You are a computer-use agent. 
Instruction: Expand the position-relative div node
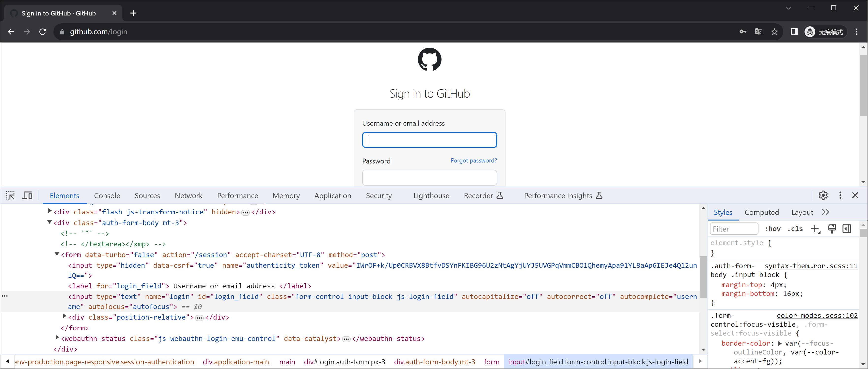(x=65, y=316)
